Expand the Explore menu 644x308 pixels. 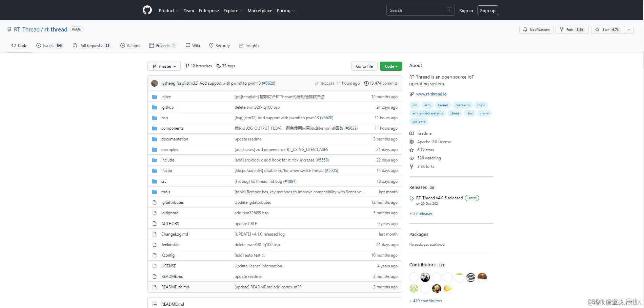coord(233,10)
